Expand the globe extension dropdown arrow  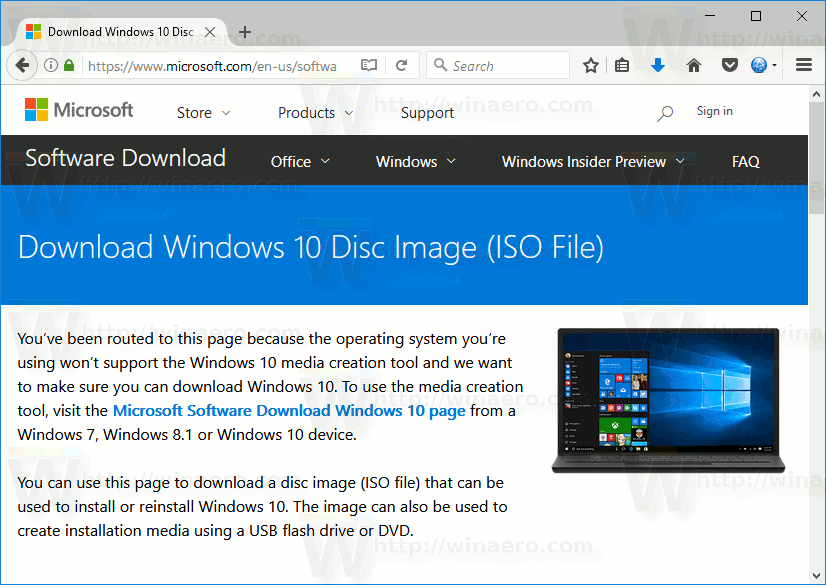(x=774, y=66)
